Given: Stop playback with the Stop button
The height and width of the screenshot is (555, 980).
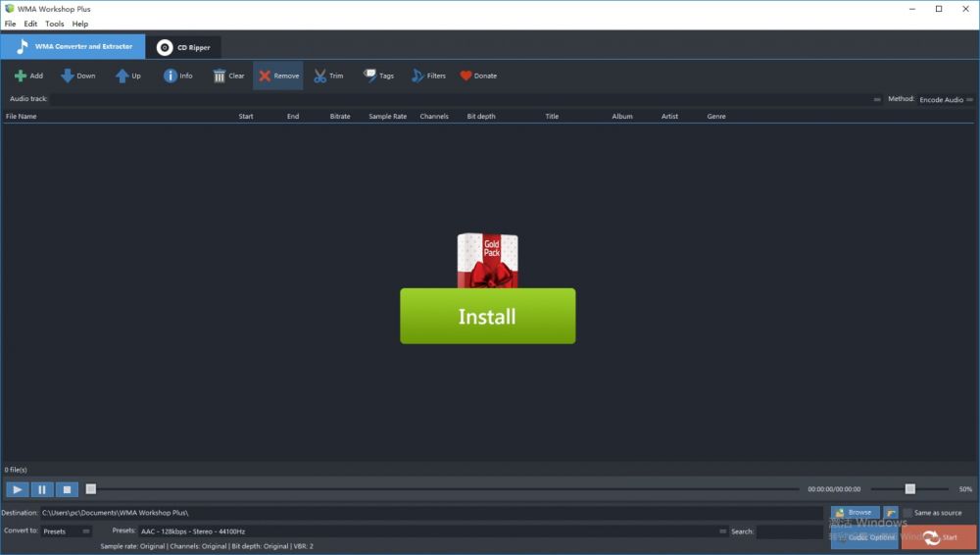Looking at the screenshot, I should pos(67,489).
